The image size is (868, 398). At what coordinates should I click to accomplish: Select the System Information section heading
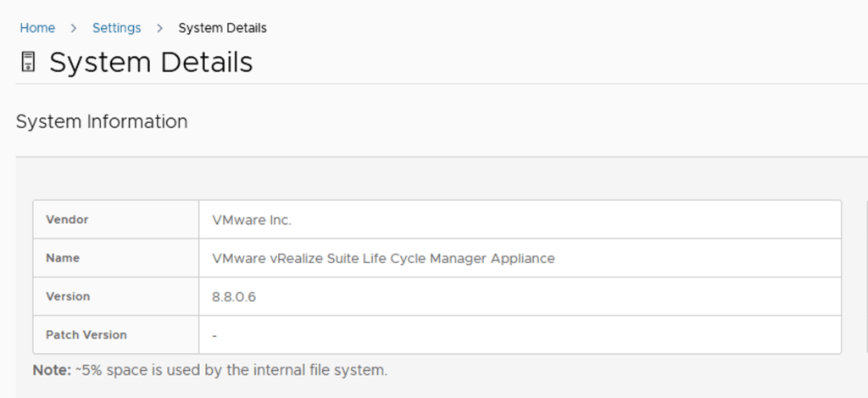click(x=102, y=121)
